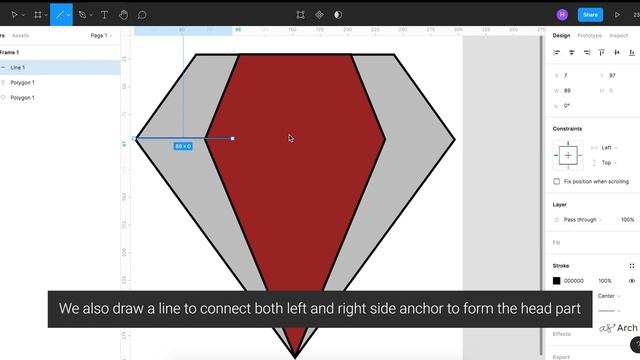
Task: Click Align top icon
Action: (602, 52)
